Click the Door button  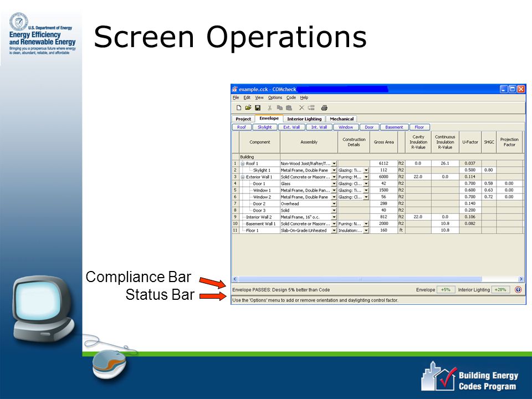point(369,127)
